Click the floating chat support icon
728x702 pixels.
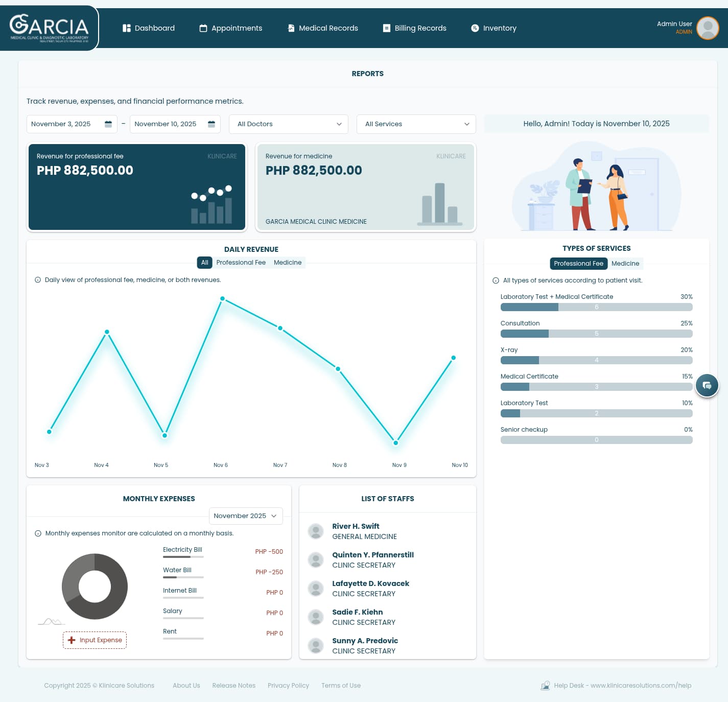coord(707,385)
